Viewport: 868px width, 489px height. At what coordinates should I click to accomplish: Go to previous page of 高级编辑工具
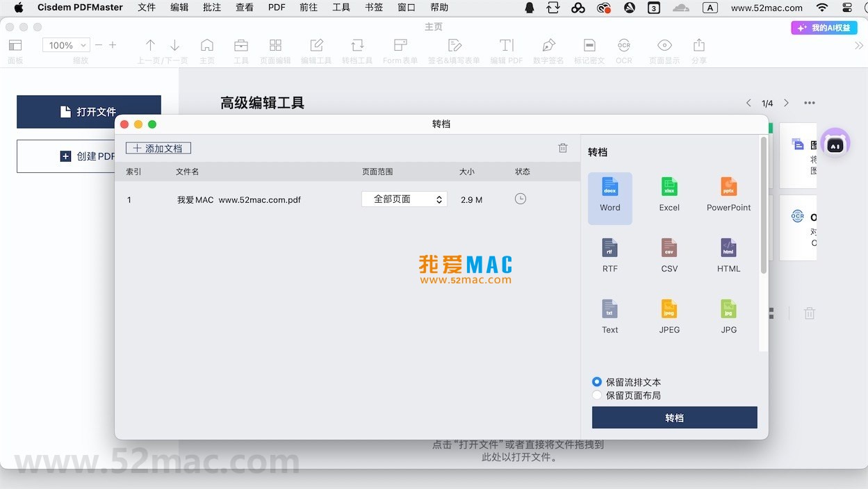748,103
